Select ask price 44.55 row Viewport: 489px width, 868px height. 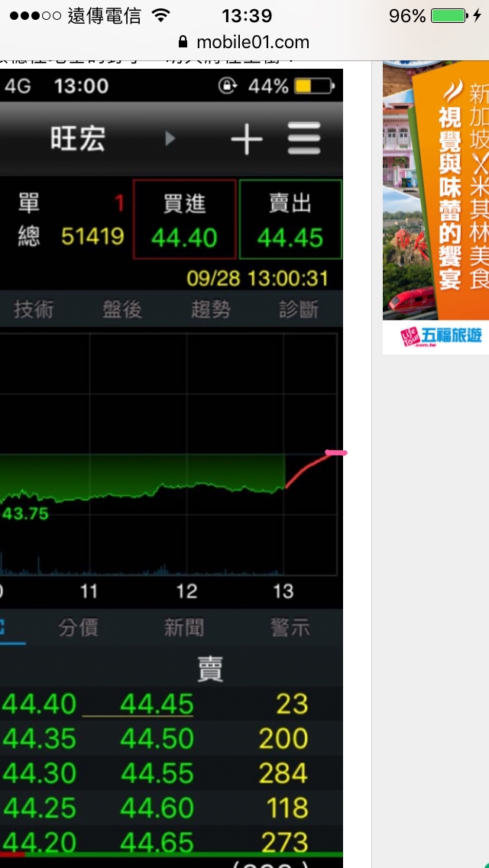coord(157,772)
